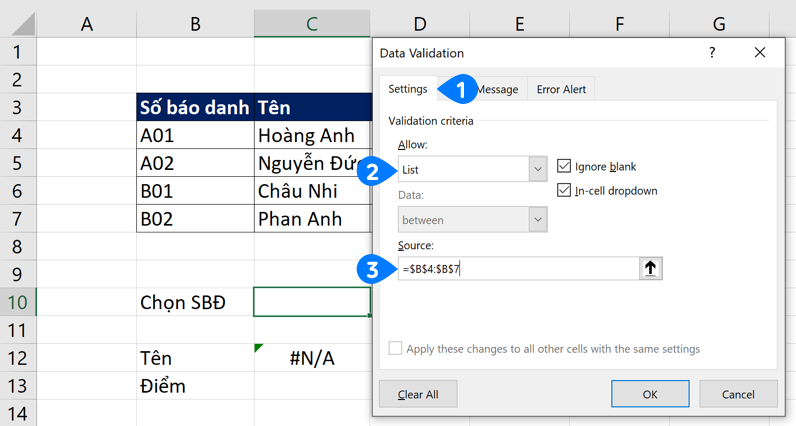Select column A header
The width and height of the screenshot is (796, 426).
pyautogui.click(x=87, y=24)
